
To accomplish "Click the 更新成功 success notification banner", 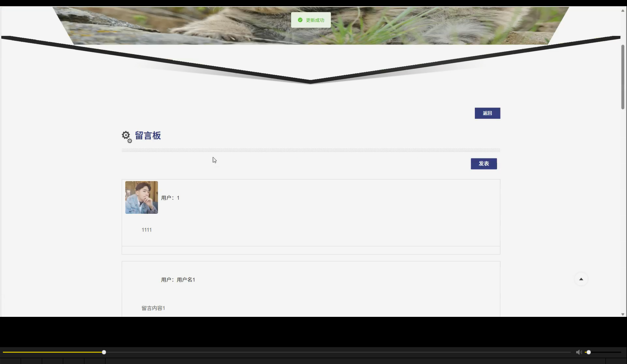I will pyautogui.click(x=311, y=19).
